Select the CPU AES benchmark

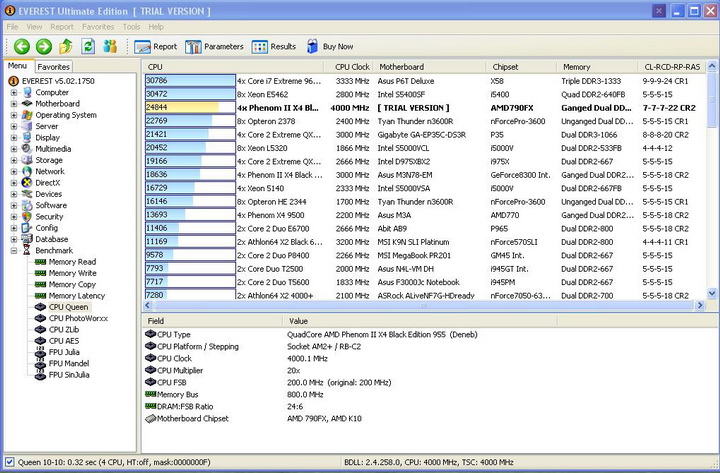64,341
